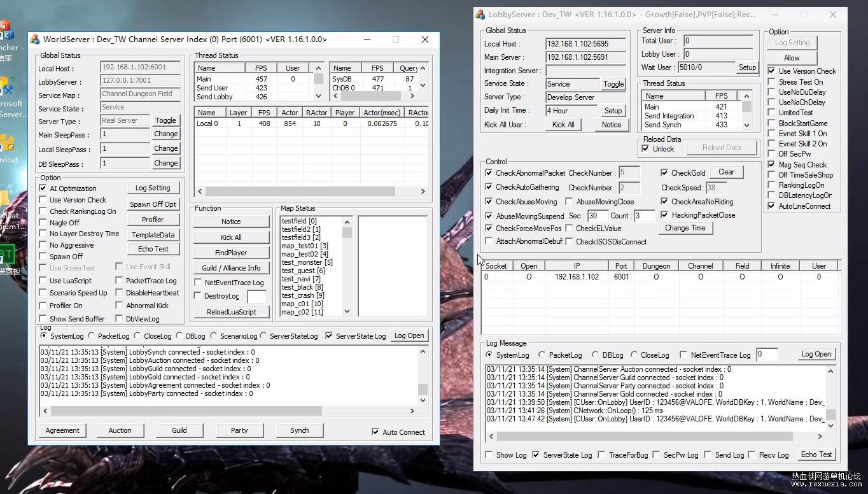The width and height of the screenshot is (868, 494).
Task: Select ScenarioLog radio button
Action: (x=214, y=336)
